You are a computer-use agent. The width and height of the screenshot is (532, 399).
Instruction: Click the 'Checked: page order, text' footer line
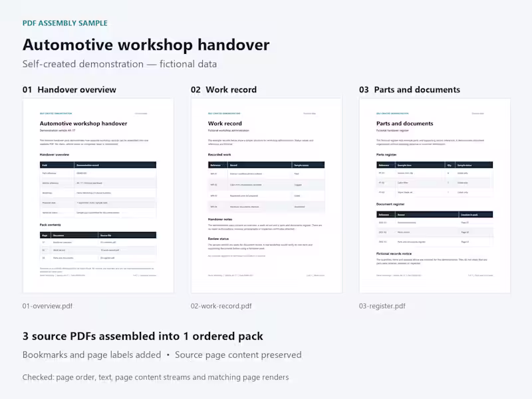pos(156,377)
